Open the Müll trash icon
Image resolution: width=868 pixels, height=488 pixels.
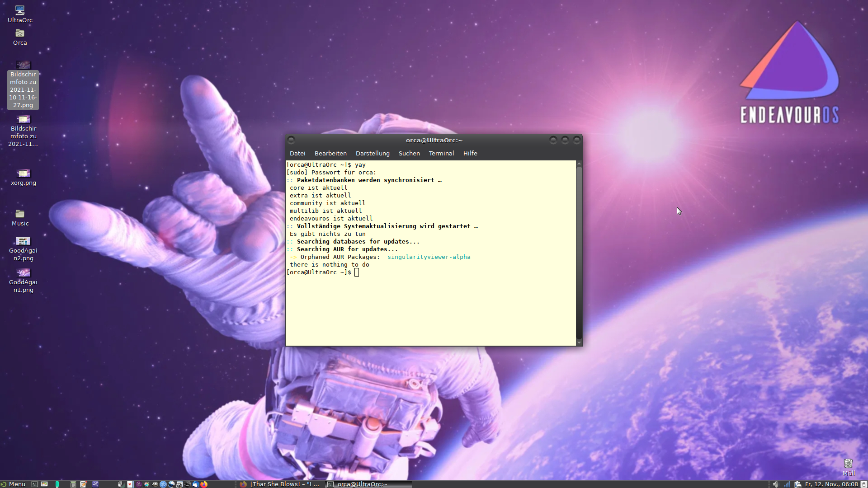click(849, 467)
